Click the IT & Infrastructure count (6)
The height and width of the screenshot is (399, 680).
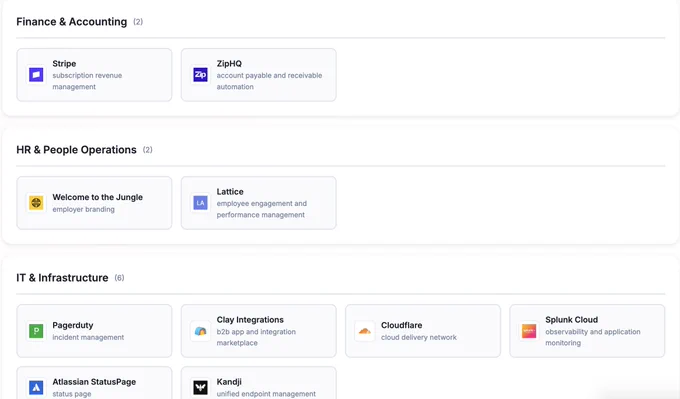click(x=119, y=278)
